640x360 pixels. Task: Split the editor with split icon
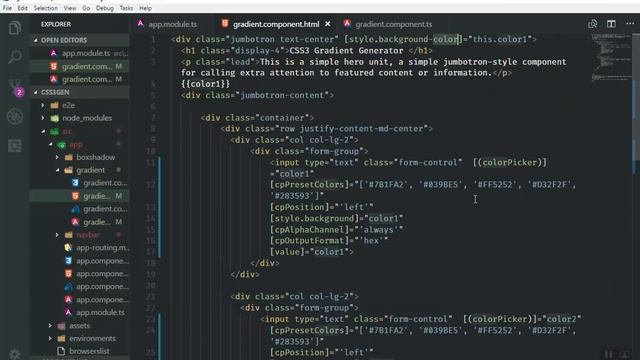tap(611, 24)
